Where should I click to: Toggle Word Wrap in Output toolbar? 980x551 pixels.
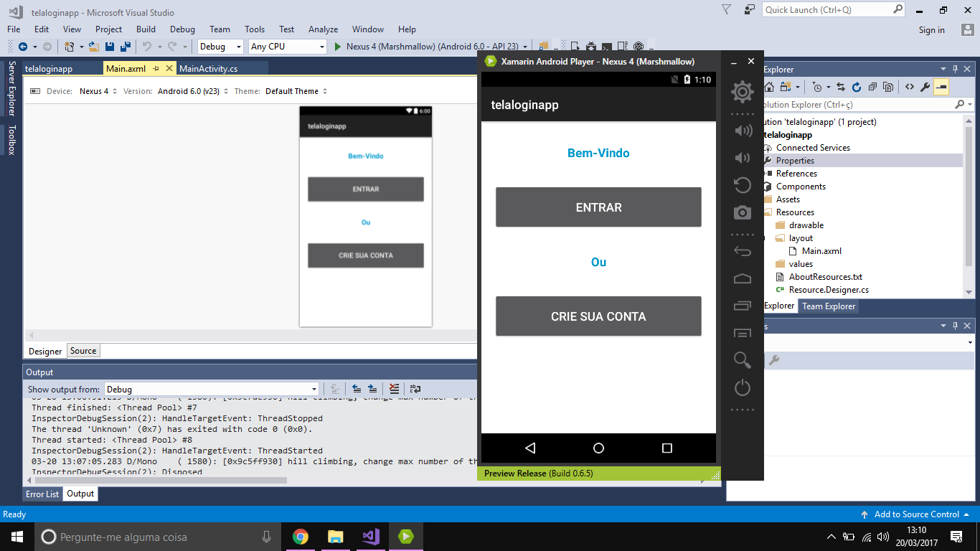[x=415, y=389]
